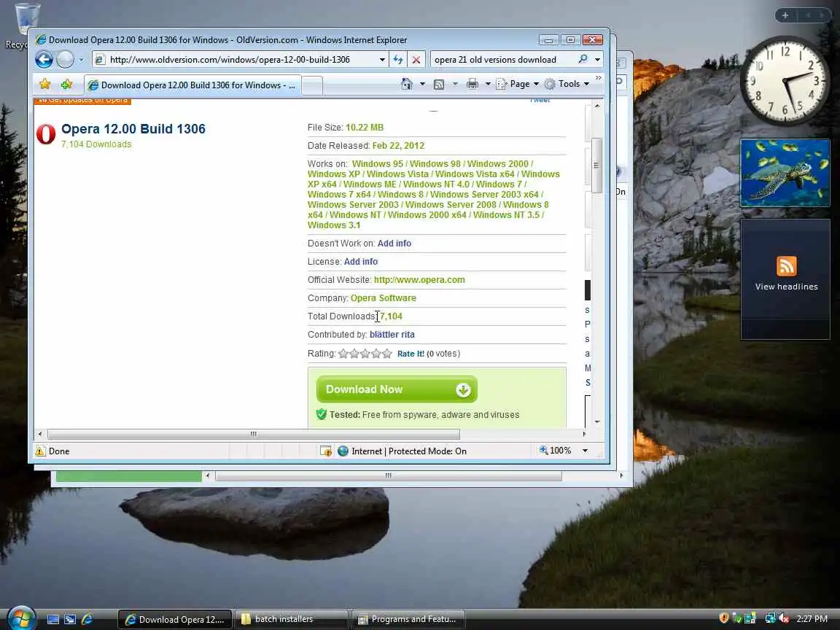Click the green Download Now button
The height and width of the screenshot is (630, 840).
tap(397, 389)
